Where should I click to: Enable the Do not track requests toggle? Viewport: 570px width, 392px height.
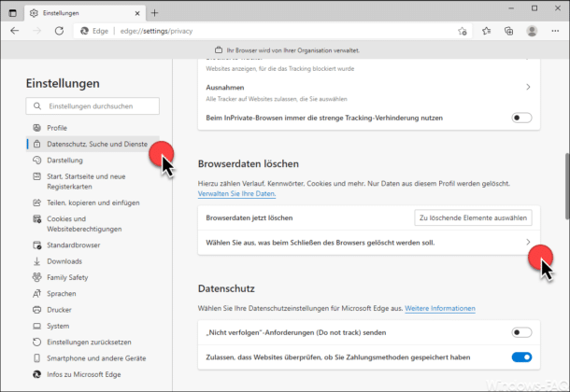point(521,331)
